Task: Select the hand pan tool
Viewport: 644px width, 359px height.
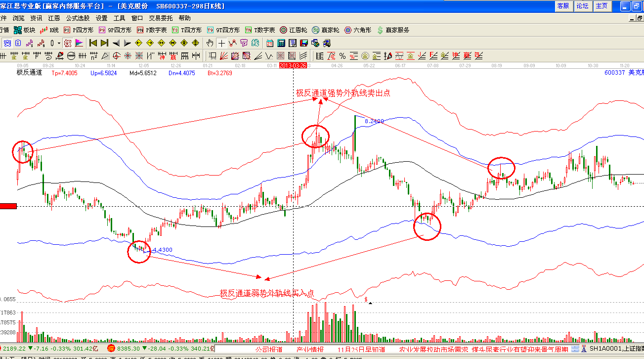Action: [x=210, y=43]
